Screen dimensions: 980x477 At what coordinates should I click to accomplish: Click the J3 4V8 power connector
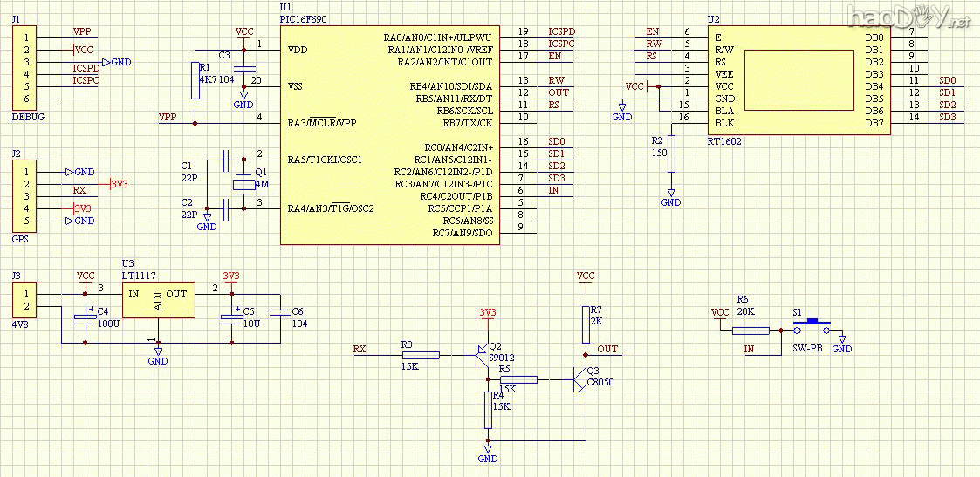(26, 300)
